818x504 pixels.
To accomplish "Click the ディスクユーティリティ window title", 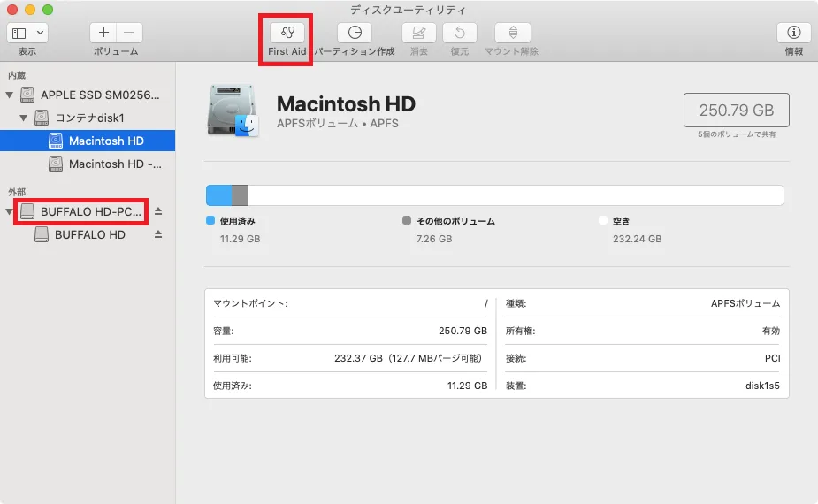I will [408, 10].
